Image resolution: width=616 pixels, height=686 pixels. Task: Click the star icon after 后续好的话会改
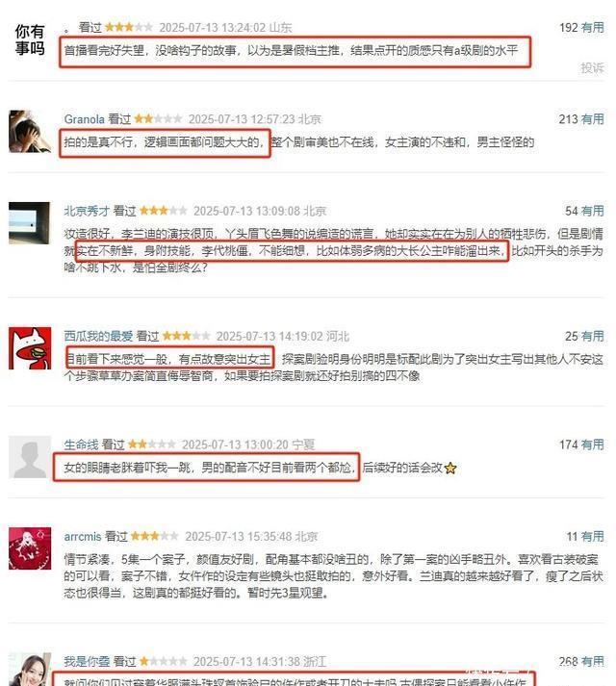(450, 469)
